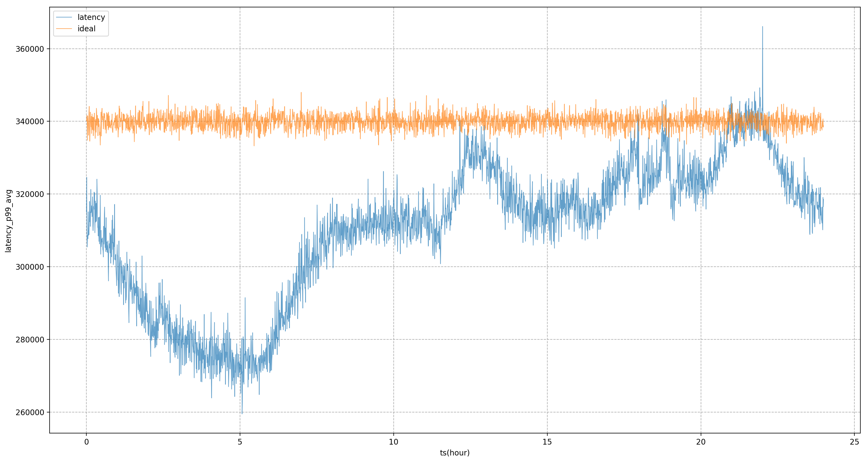This screenshot has height=462, width=868.
Task: Click the blue latency legend line
Action: pos(64,17)
